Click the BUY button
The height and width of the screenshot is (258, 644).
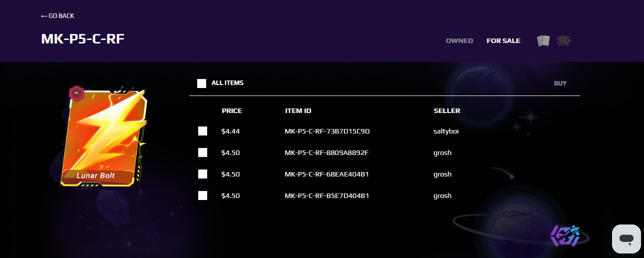(x=560, y=83)
